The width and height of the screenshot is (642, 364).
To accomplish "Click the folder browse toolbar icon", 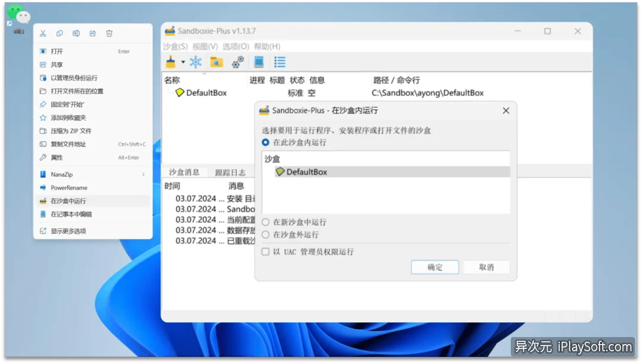I will [217, 62].
